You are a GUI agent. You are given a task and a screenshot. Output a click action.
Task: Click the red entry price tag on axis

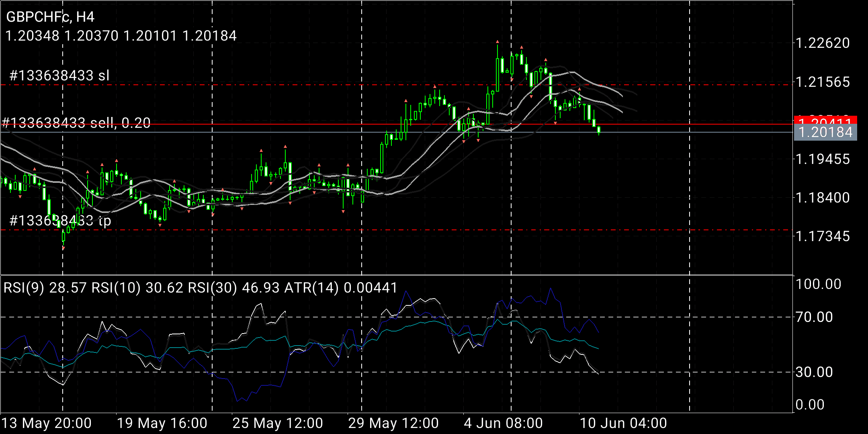(x=825, y=119)
